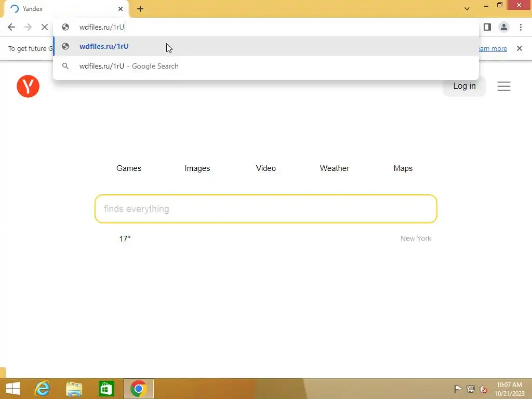Image resolution: width=532 pixels, height=399 pixels.
Task: Go back to the previous page
Action: [x=11, y=27]
